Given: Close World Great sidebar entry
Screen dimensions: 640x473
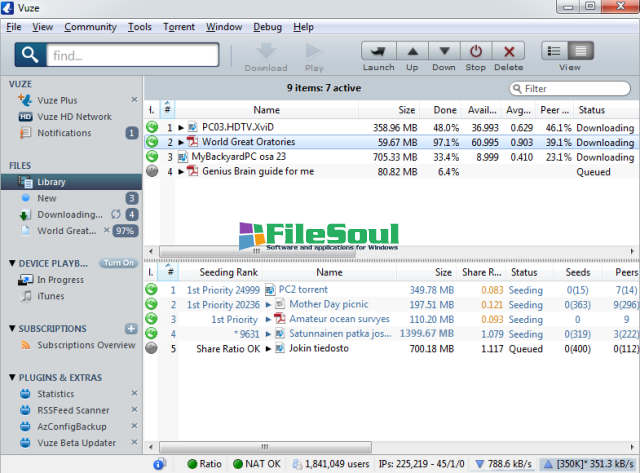Looking at the screenshot, I should [x=106, y=230].
